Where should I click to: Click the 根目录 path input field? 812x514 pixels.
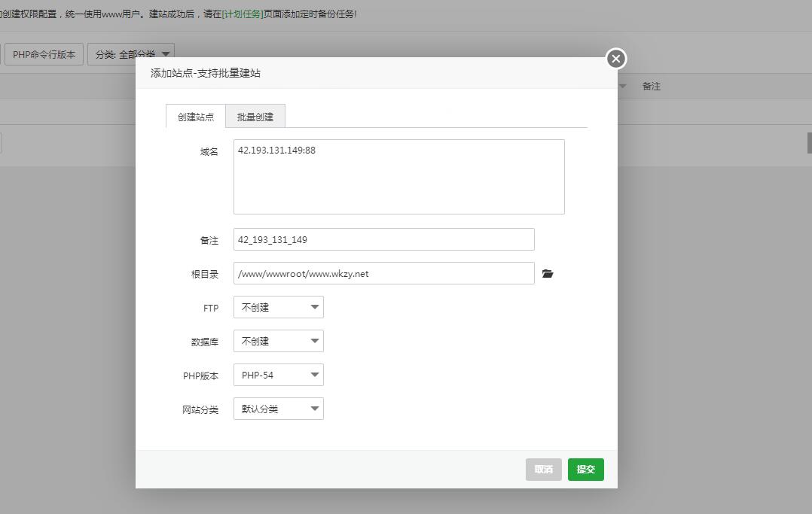(383, 273)
